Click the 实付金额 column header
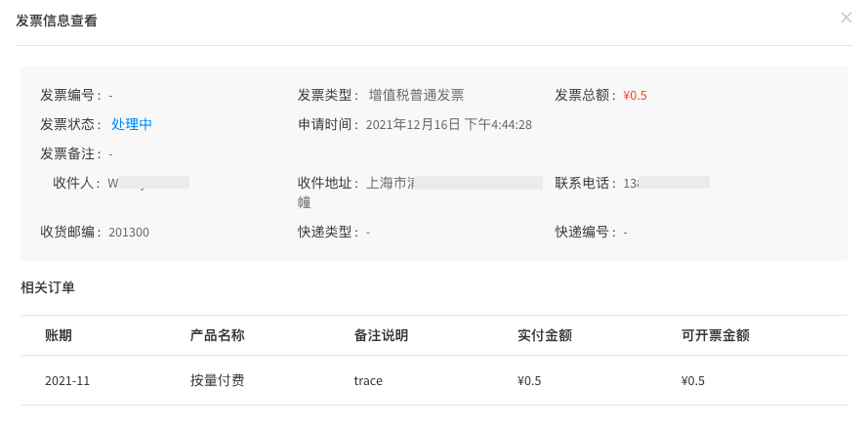This screenshot has height=430, width=868. point(545,335)
